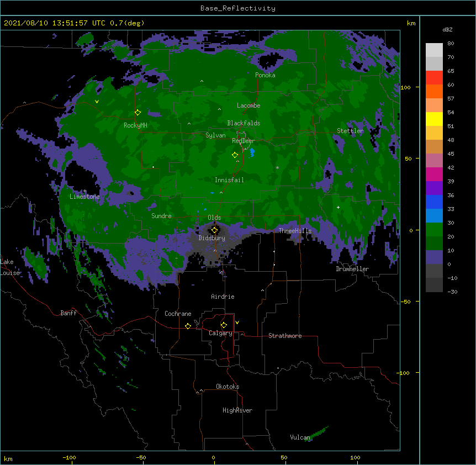This screenshot has height=465, width=476.
Task: Click the Sundre town label
Action: [x=161, y=216]
